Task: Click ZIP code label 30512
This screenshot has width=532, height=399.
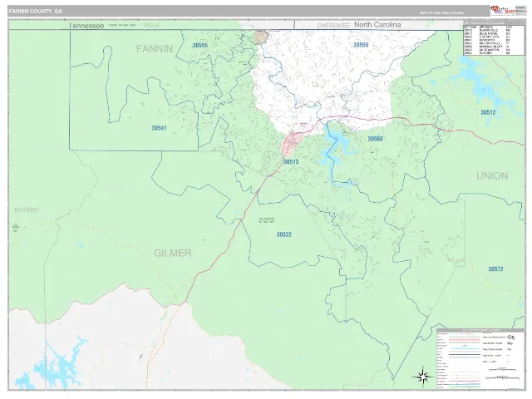Action: [488, 112]
